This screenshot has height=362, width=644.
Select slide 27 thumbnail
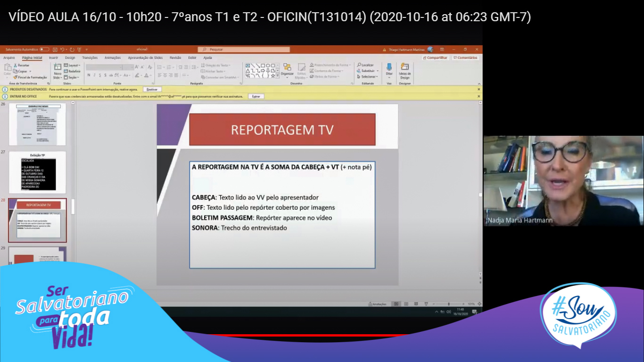[37, 173]
